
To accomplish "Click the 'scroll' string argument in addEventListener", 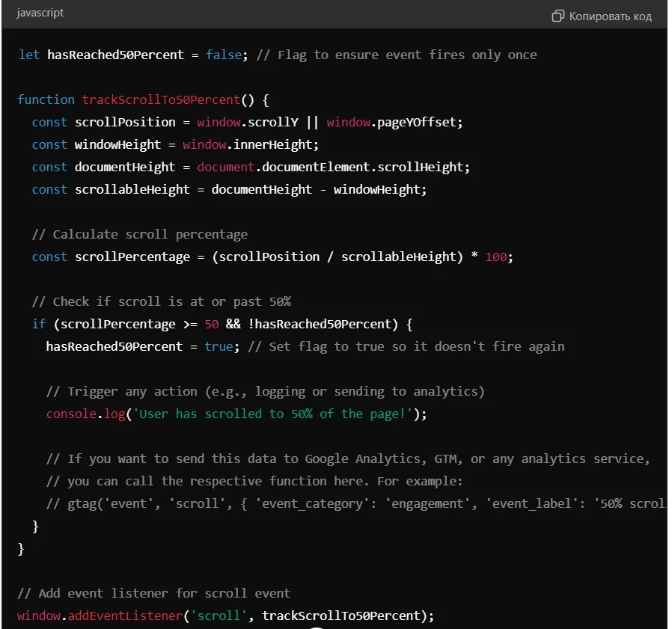I will coord(219,616).
